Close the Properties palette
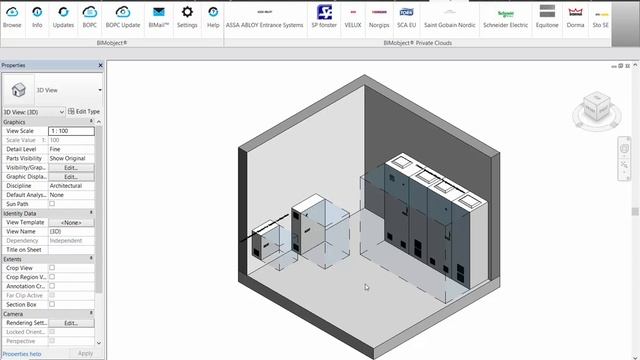The image size is (640, 360). [100, 65]
